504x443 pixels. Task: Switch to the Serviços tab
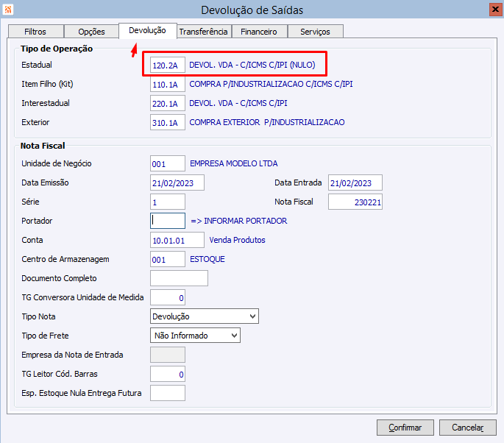[316, 32]
